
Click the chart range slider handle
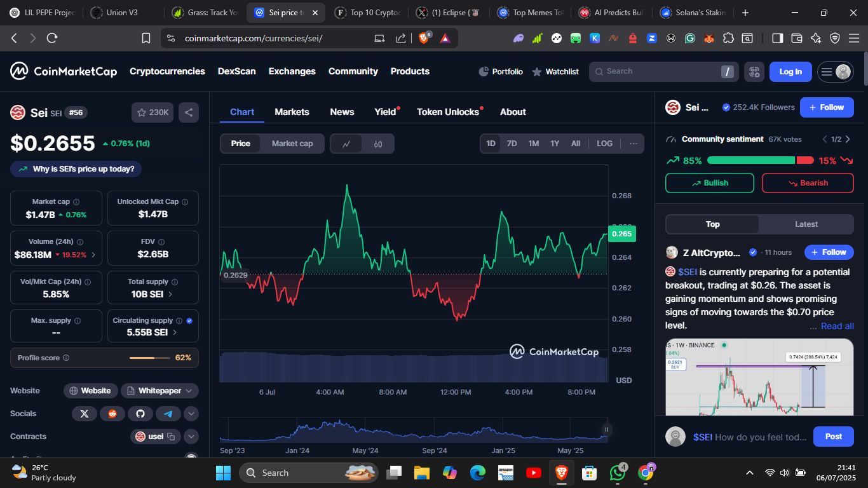click(606, 430)
